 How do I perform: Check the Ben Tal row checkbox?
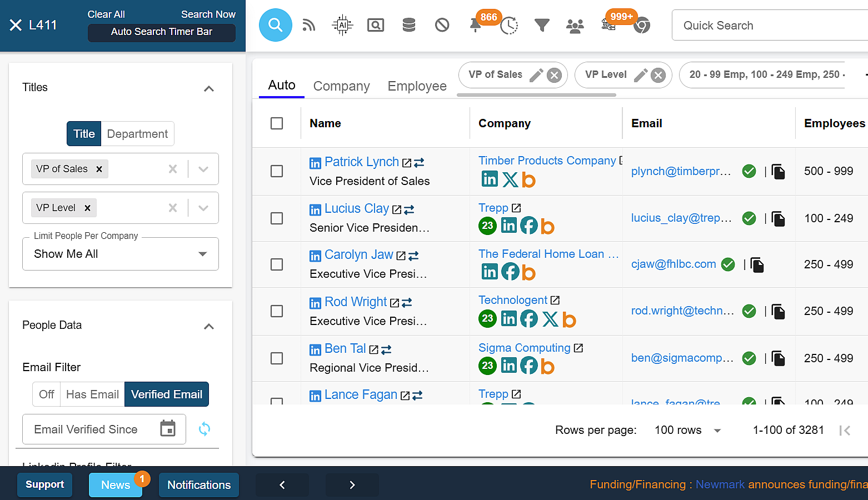[x=277, y=358]
